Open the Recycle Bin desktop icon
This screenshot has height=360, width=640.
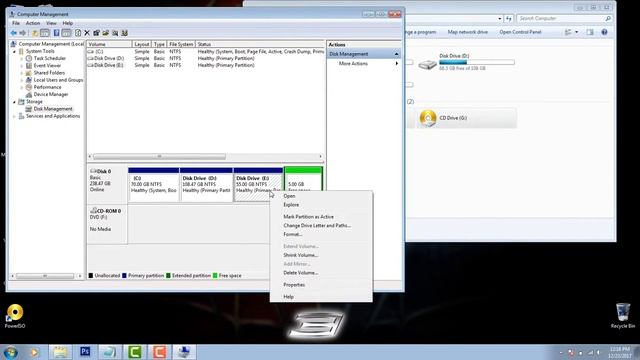[623, 315]
